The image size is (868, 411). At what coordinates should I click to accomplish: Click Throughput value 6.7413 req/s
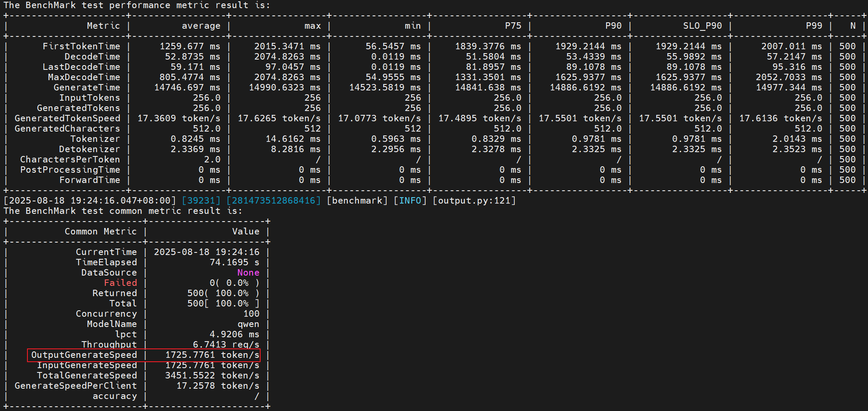coord(226,345)
